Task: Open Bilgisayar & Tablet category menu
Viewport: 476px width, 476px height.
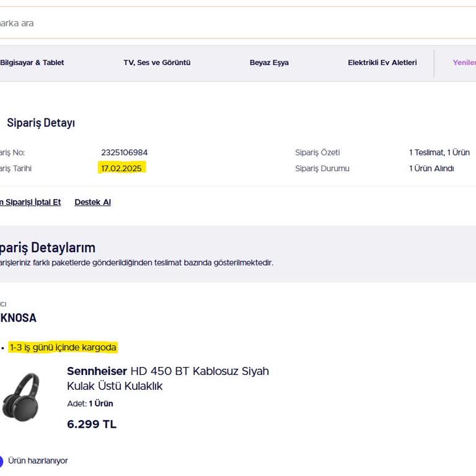Action: point(32,63)
